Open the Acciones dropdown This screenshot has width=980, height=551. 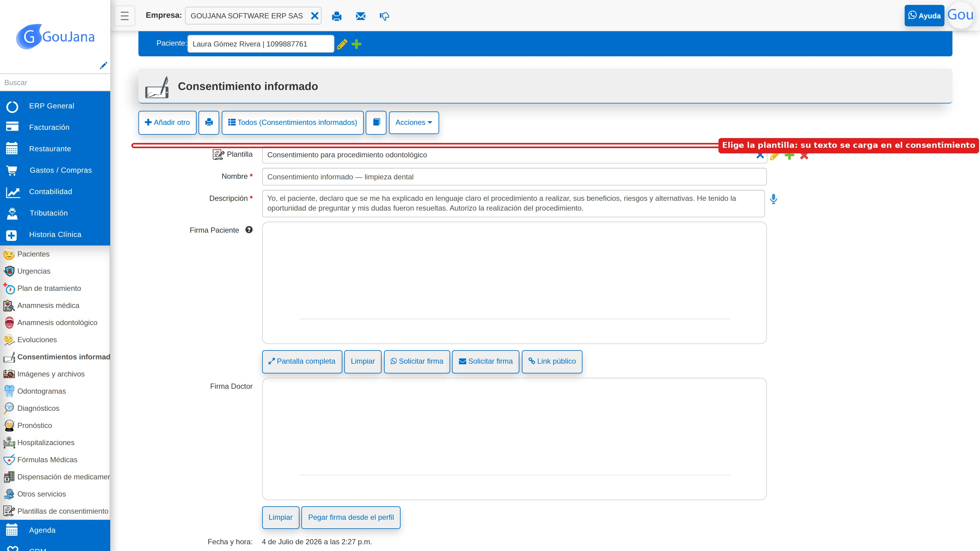(x=413, y=122)
